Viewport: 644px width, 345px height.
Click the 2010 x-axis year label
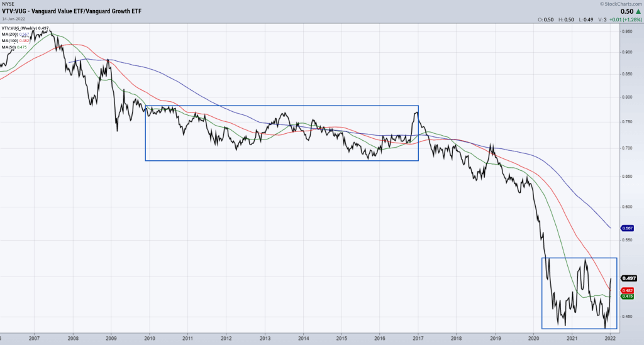150,339
